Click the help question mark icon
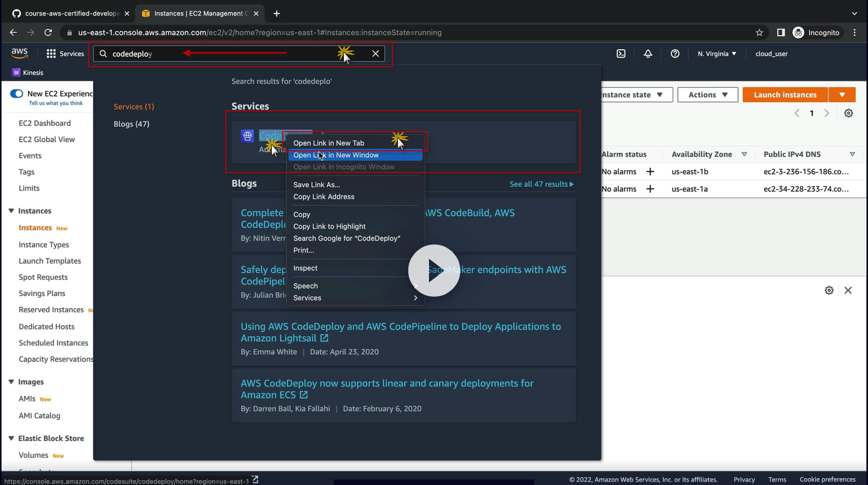 click(x=675, y=54)
